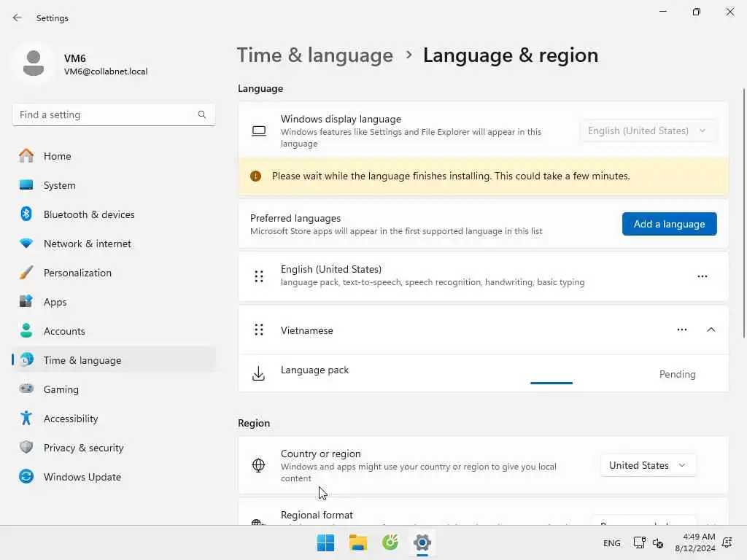Click the Personalization paintbrush icon

click(26, 273)
